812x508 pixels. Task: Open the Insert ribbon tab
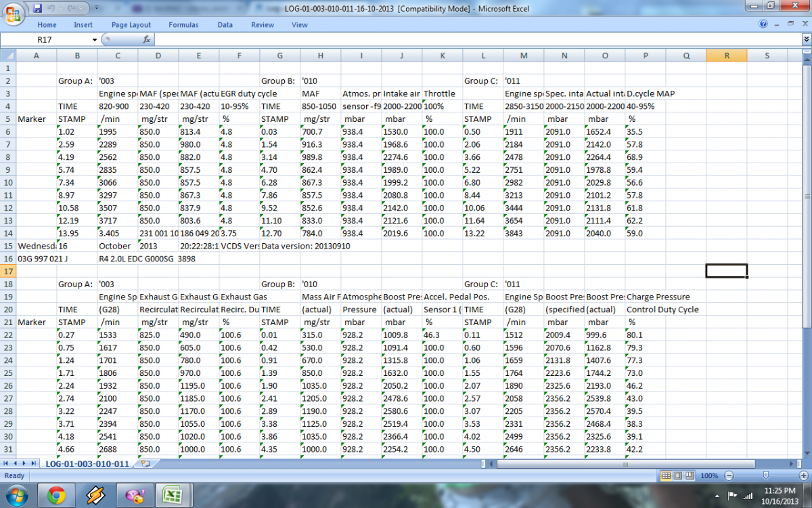pyautogui.click(x=83, y=25)
